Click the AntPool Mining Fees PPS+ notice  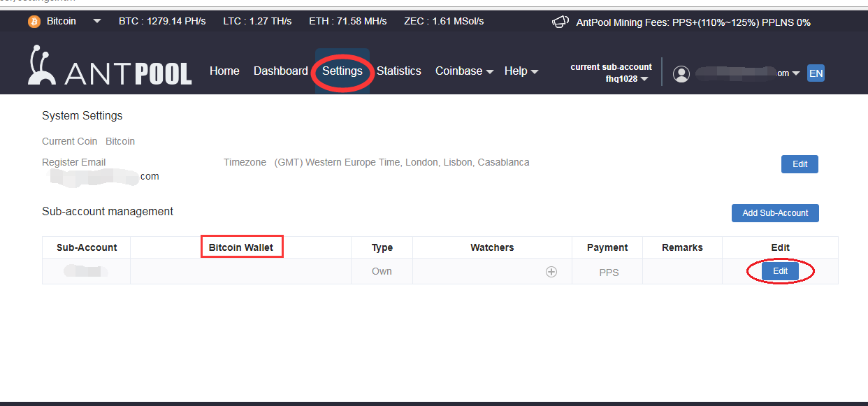[693, 22]
